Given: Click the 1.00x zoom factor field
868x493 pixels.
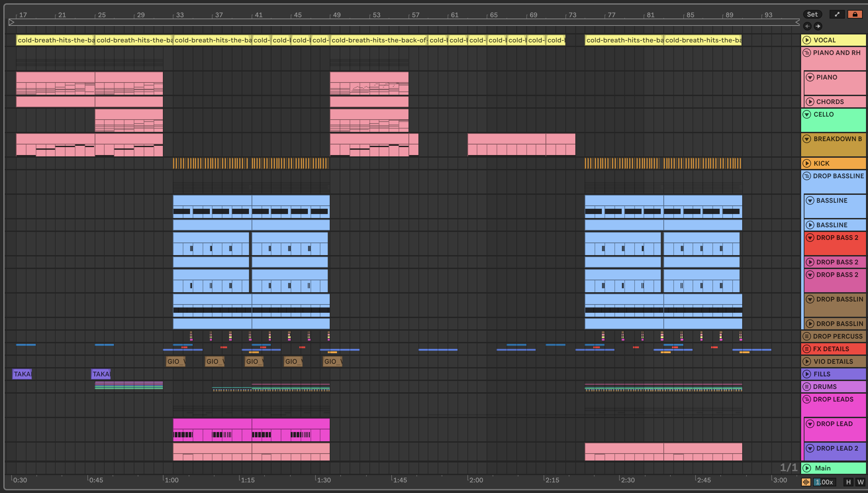Looking at the screenshot, I should [x=824, y=482].
